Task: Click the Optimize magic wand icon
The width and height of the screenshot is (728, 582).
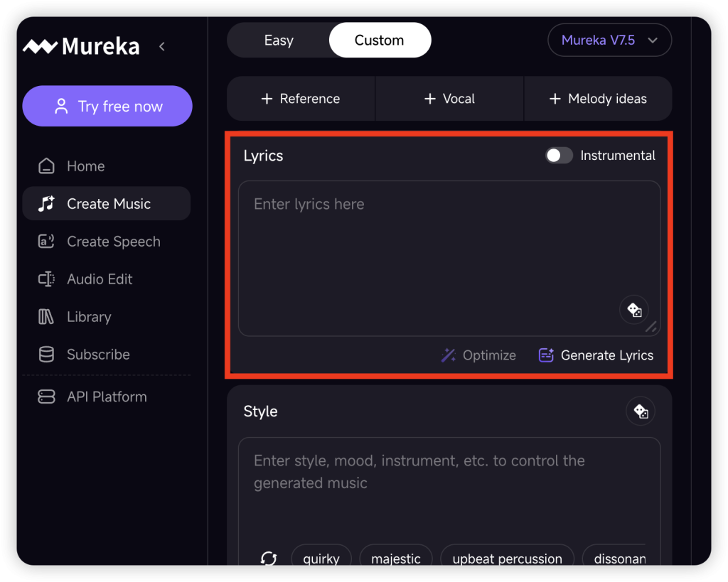Action: [x=448, y=355]
